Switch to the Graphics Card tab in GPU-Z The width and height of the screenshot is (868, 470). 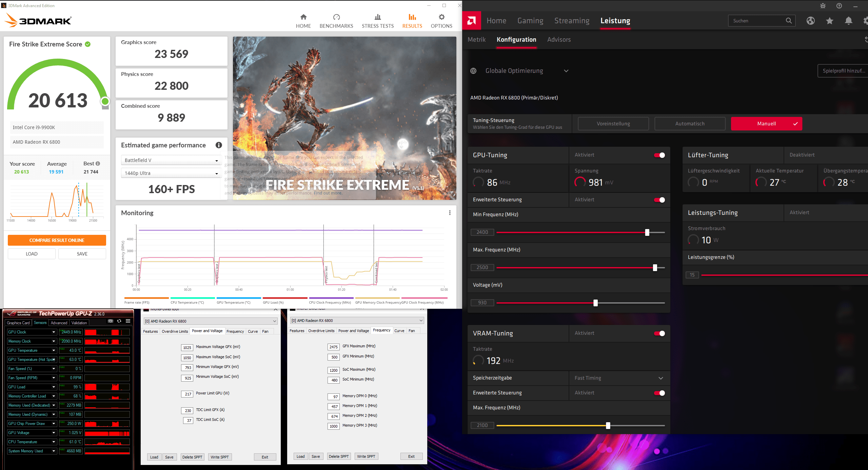pos(18,323)
